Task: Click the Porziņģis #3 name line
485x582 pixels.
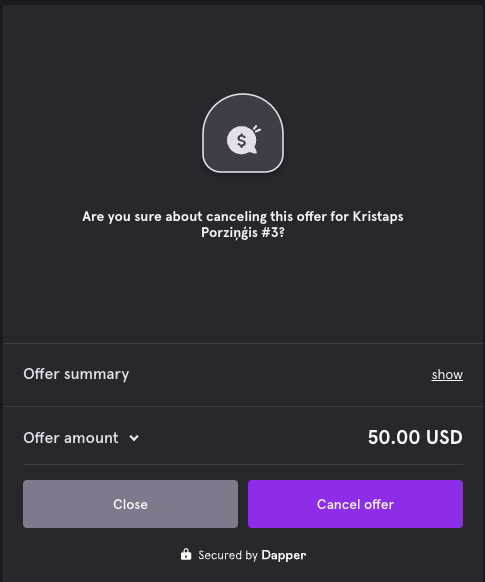Action: click(243, 233)
